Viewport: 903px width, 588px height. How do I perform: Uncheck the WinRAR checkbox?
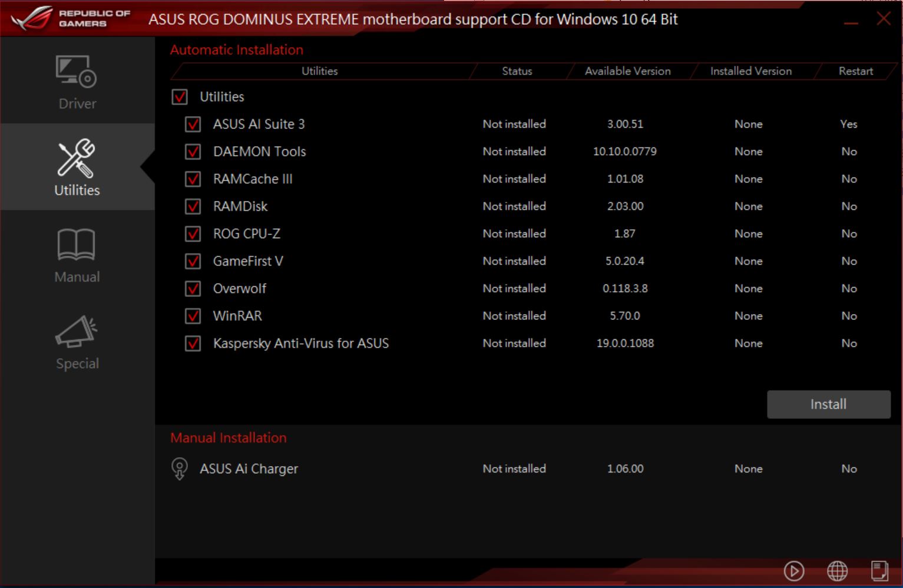pyautogui.click(x=193, y=316)
